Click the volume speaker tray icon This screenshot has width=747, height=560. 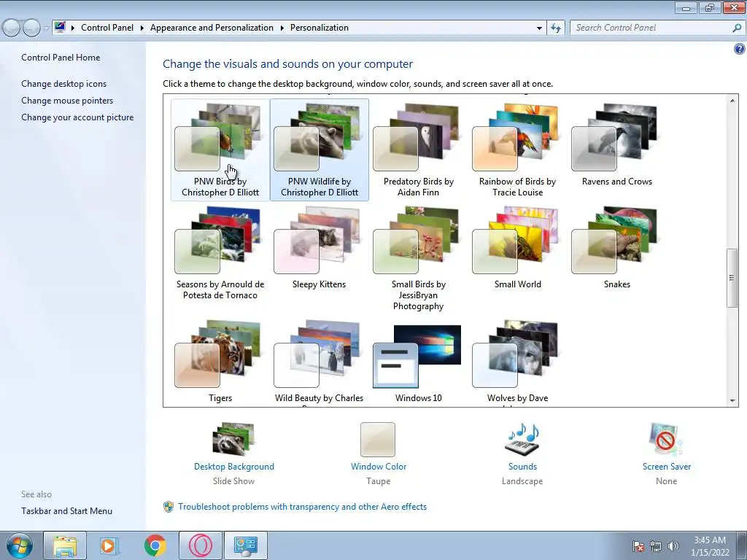point(673,546)
